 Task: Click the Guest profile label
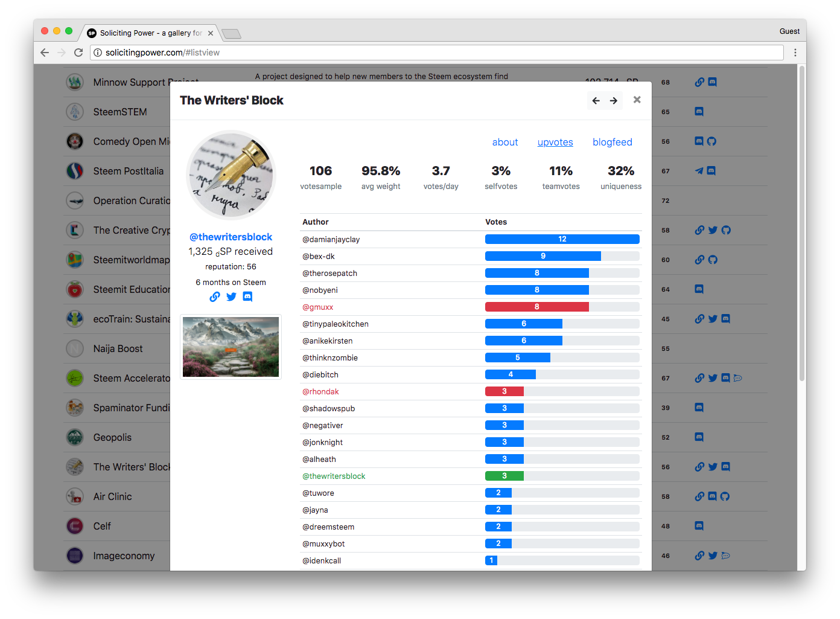pos(789,31)
